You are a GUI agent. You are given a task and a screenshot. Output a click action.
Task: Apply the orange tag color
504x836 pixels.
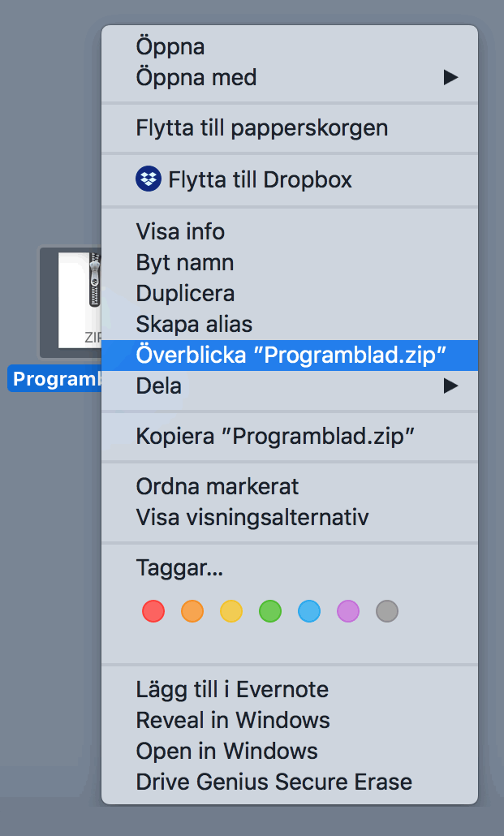point(192,611)
